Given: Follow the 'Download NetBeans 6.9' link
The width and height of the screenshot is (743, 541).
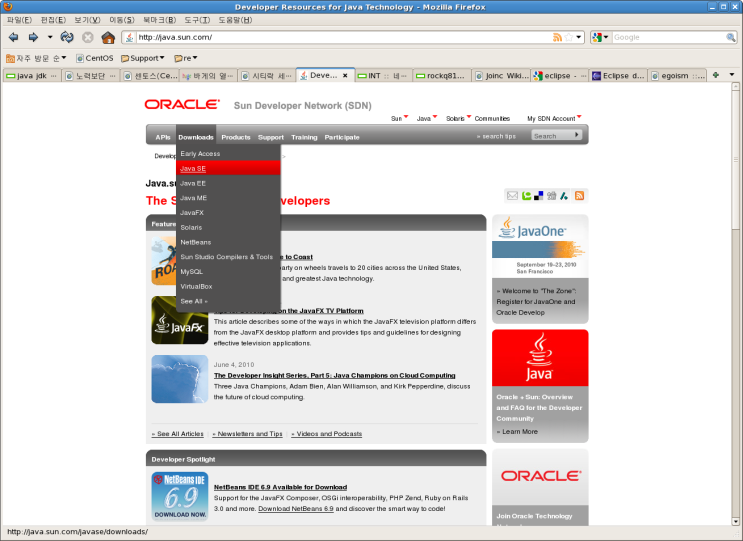Looking at the screenshot, I should coord(296,509).
